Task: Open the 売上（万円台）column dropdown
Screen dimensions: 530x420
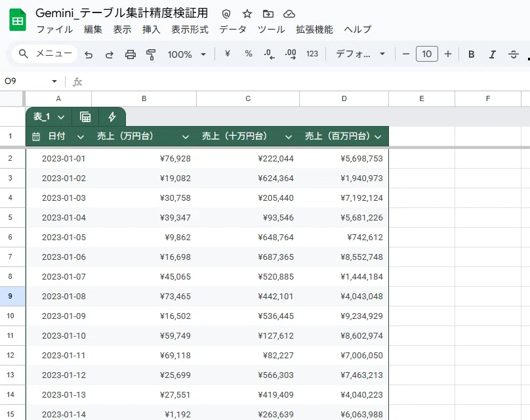Action: (x=185, y=136)
